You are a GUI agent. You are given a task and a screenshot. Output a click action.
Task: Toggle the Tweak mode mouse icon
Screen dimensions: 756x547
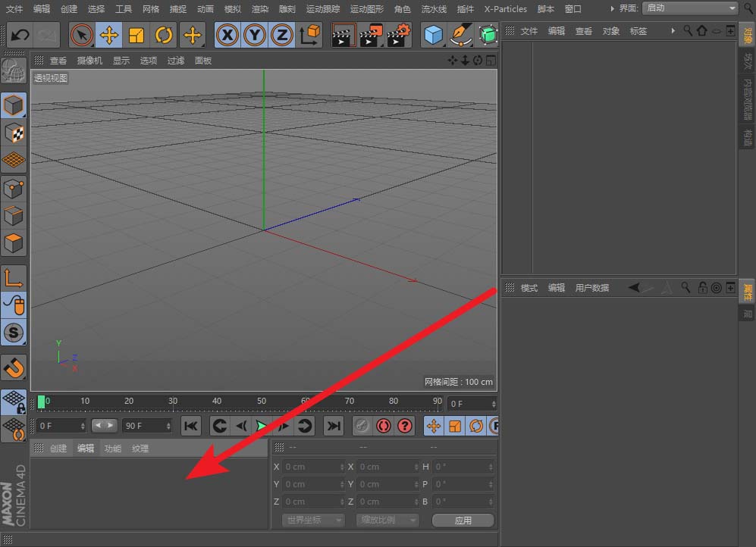(x=14, y=305)
